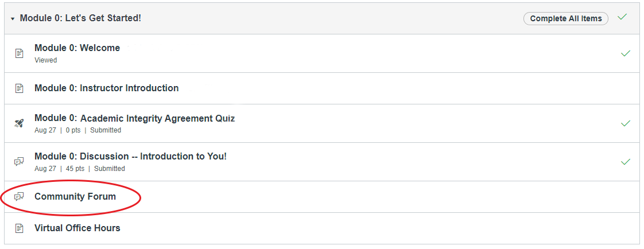Open the Academic Integrity Agreement Quiz

[135, 119]
